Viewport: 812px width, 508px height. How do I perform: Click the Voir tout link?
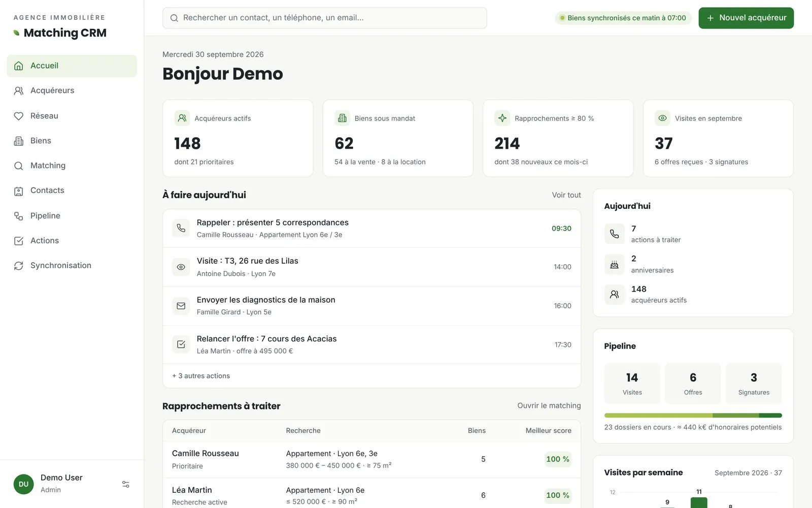566,195
